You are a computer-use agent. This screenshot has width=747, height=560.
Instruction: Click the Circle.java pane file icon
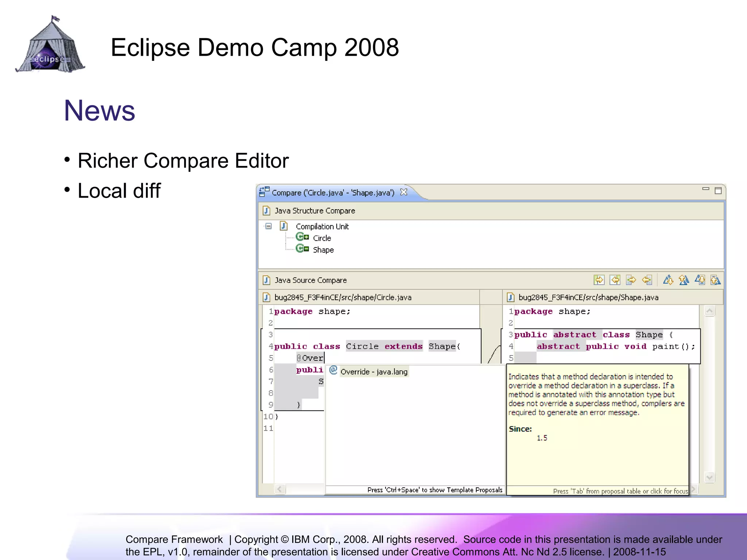[267, 297]
